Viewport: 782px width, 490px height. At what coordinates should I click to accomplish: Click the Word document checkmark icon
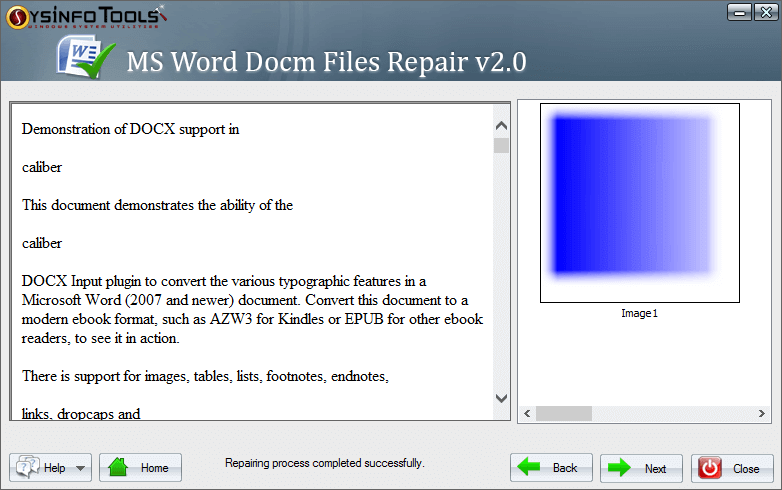click(85, 57)
